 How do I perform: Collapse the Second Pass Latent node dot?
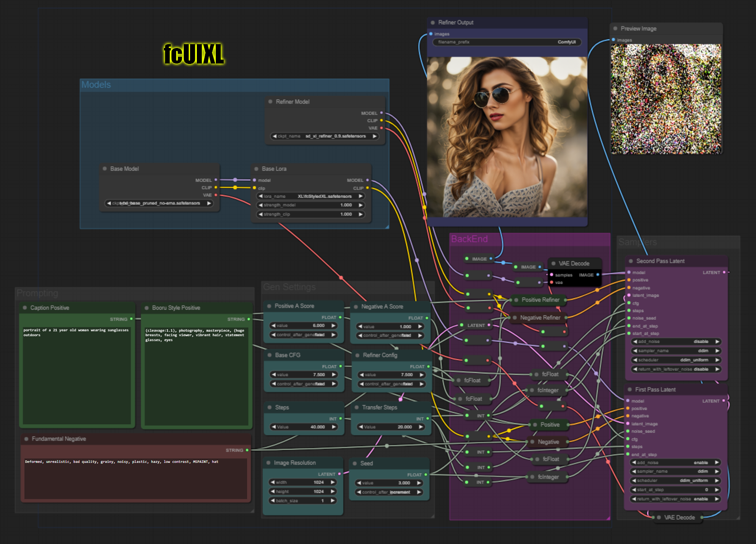click(x=631, y=261)
